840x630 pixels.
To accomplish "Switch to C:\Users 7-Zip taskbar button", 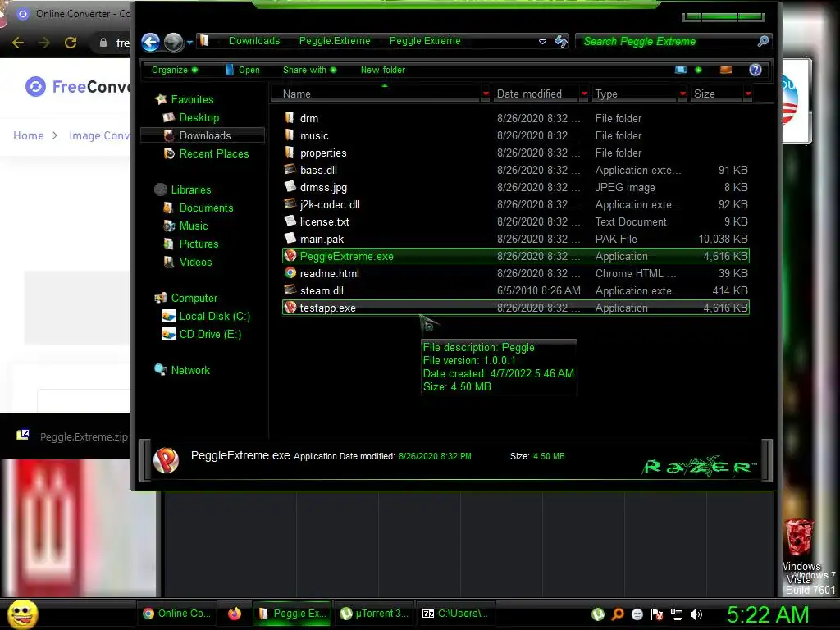I will [455, 614].
